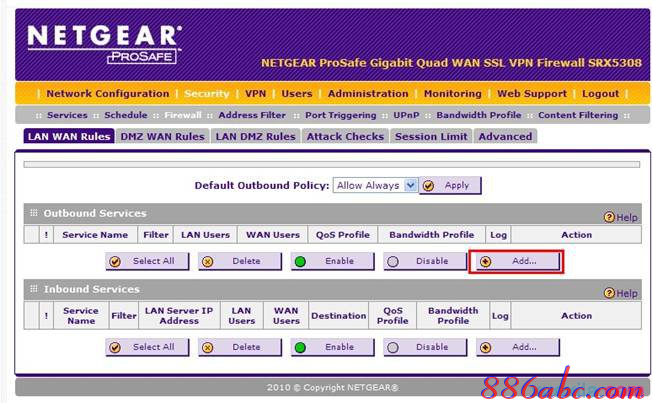Go to Content Filtering submenu
Screen dimensions: 652x403
(578, 115)
